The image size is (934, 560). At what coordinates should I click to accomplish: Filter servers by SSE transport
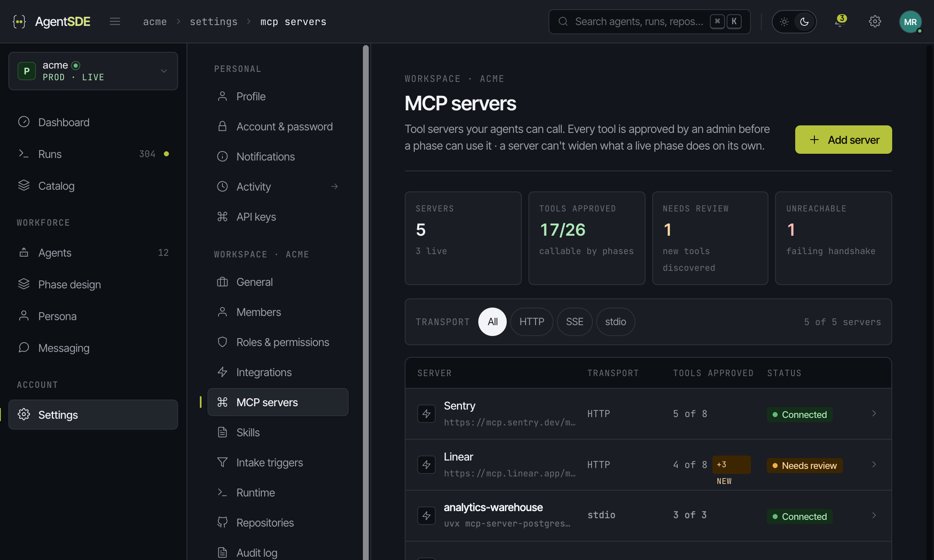pos(574,322)
